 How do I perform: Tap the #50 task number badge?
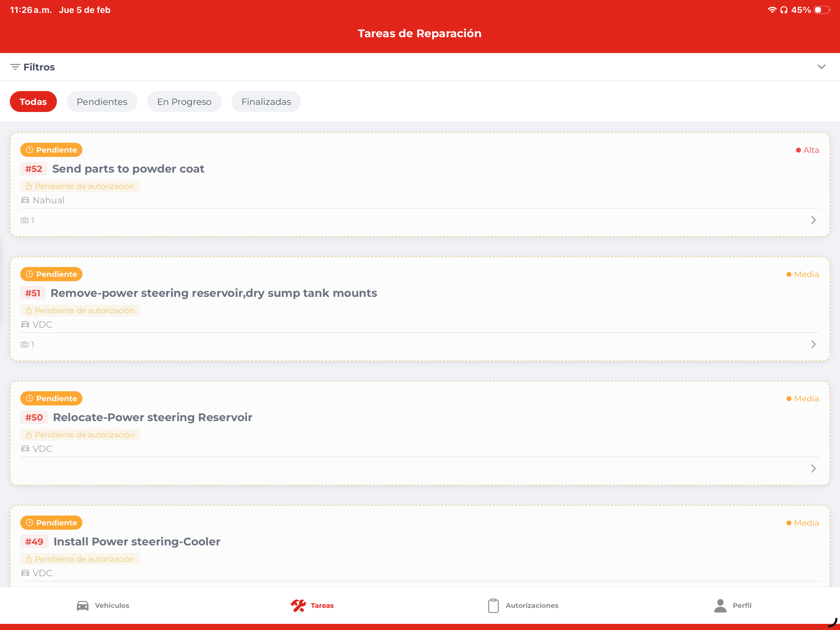pyautogui.click(x=34, y=417)
